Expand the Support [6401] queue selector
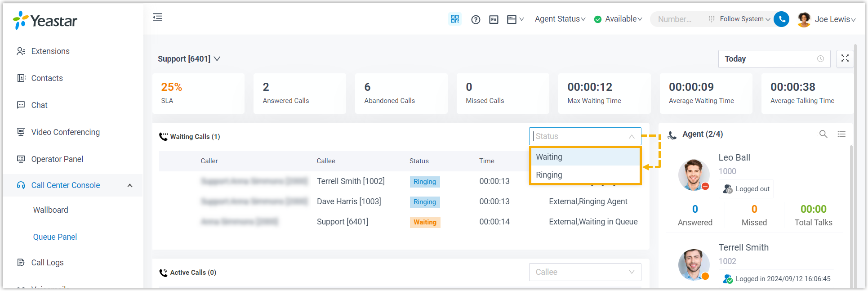 189,59
